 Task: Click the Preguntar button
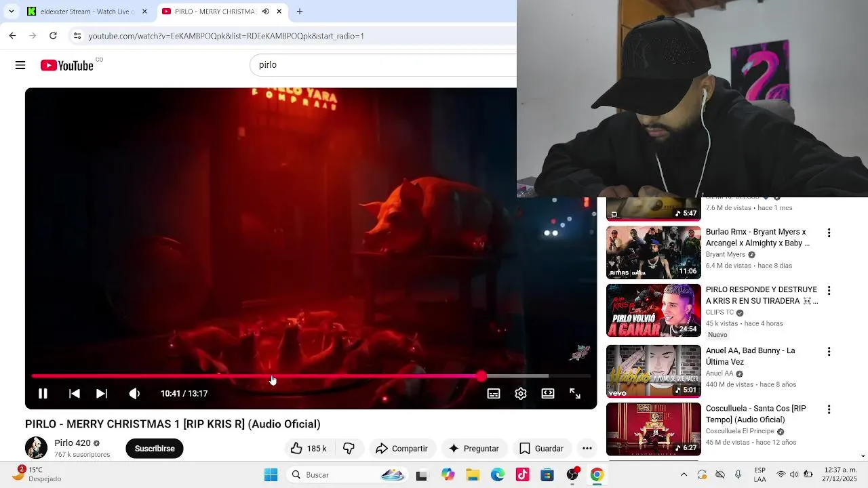click(473, 449)
